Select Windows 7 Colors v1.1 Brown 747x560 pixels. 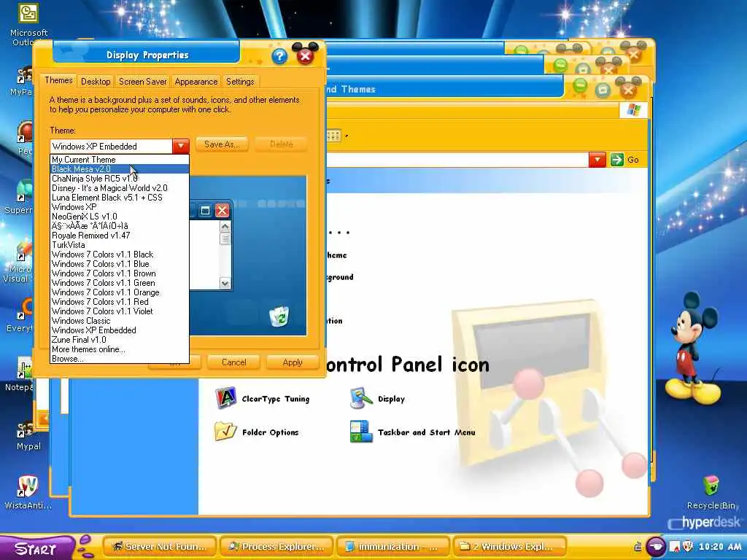coord(120,274)
